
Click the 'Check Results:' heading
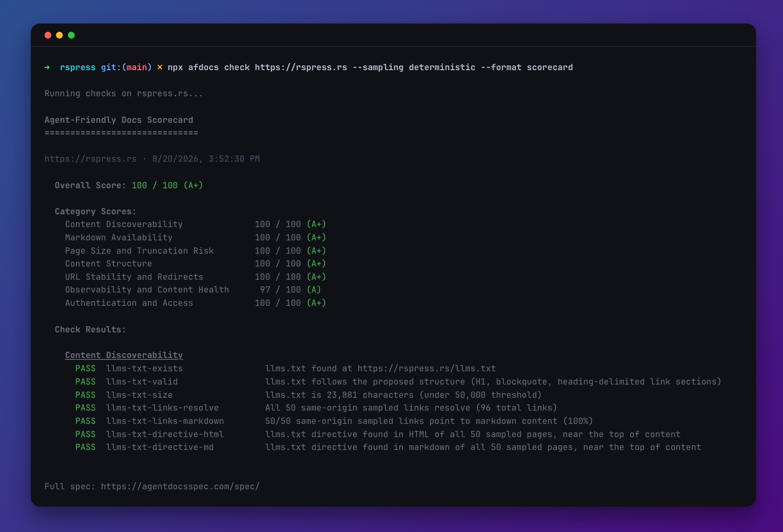pyautogui.click(x=91, y=330)
